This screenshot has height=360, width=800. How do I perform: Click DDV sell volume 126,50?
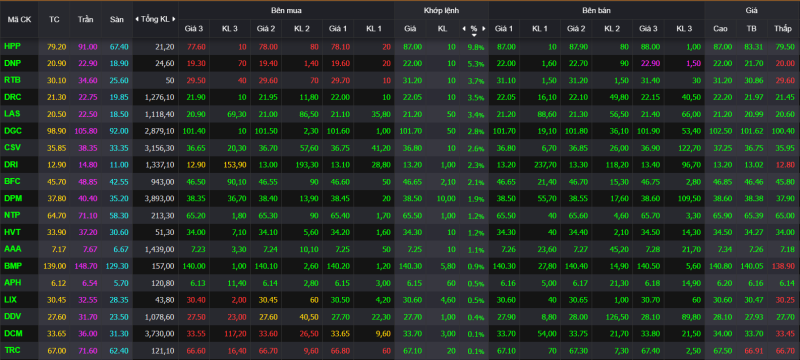pos(618,317)
